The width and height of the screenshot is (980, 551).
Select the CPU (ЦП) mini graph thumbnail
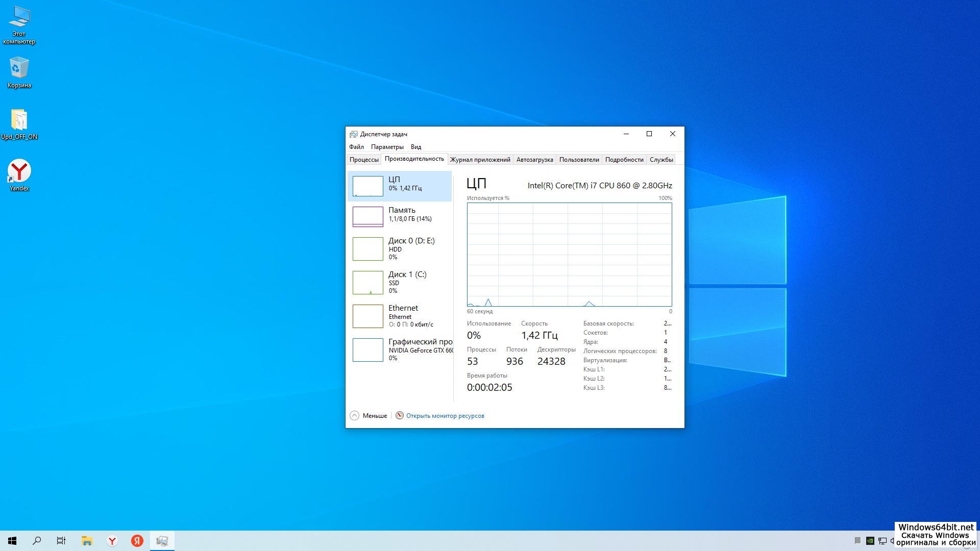point(367,186)
